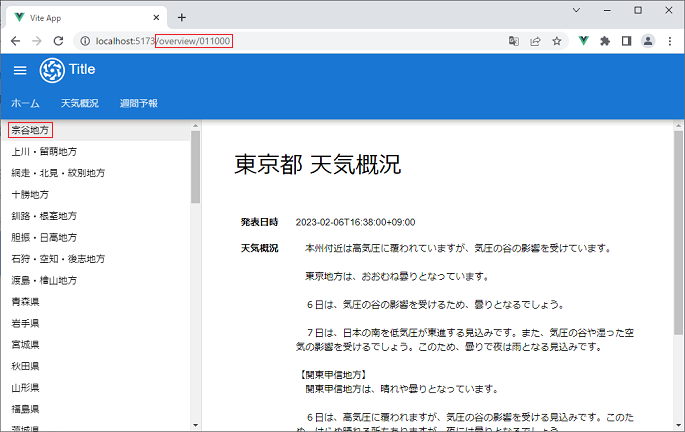685x432 pixels.
Task: Click the sidebar list scrollbar thumb
Action: pos(195,165)
